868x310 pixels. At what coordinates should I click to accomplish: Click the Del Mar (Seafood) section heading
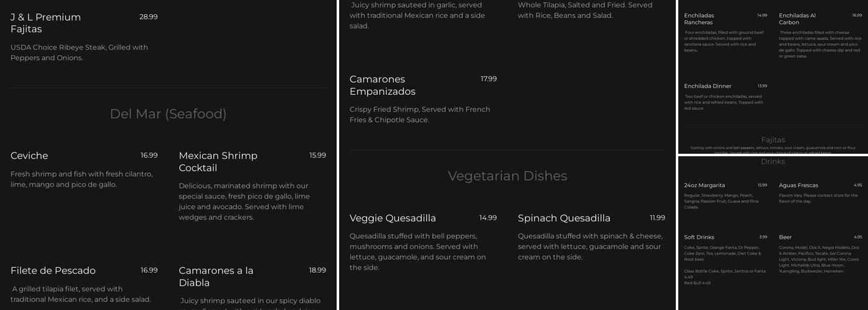click(168, 114)
